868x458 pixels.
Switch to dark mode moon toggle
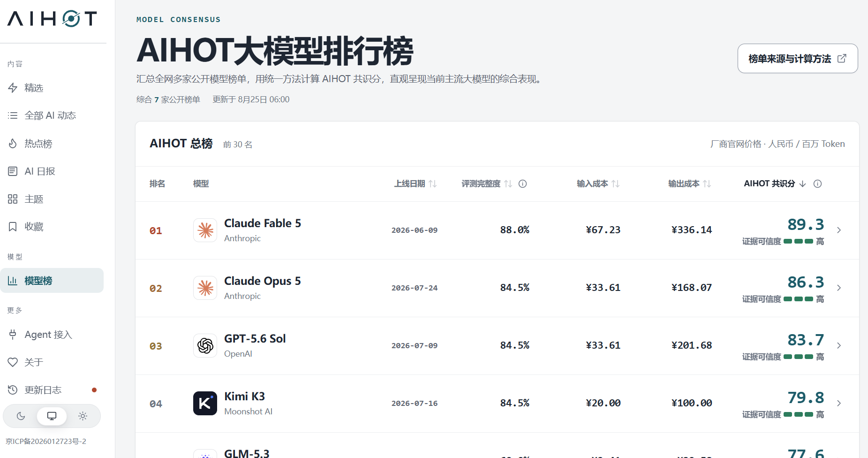point(21,416)
